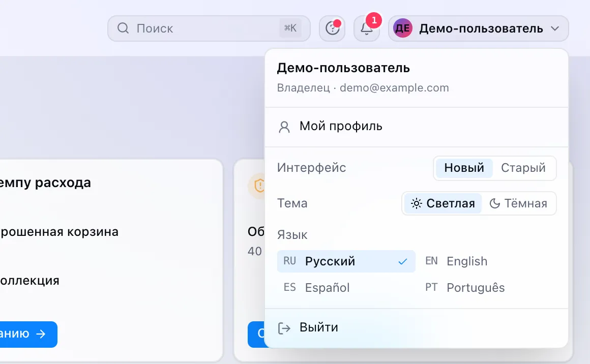Click the оллекция row
Viewport: 590px width, 364px height.
pos(29,281)
